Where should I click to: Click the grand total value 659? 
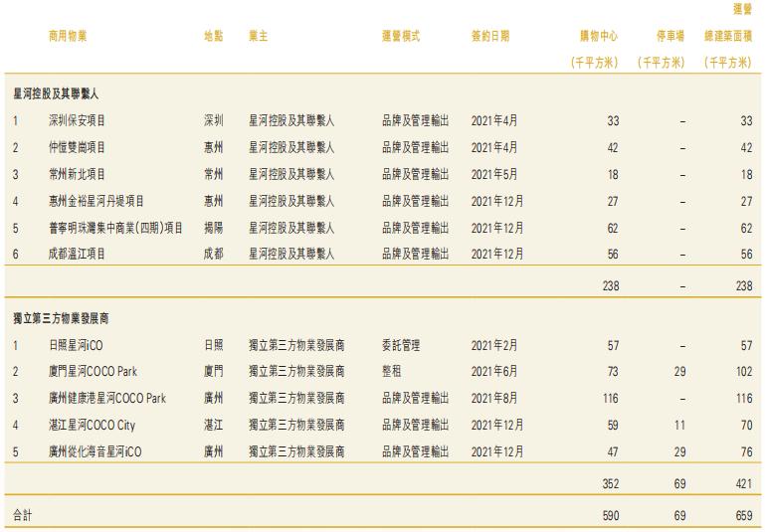click(x=742, y=515)
